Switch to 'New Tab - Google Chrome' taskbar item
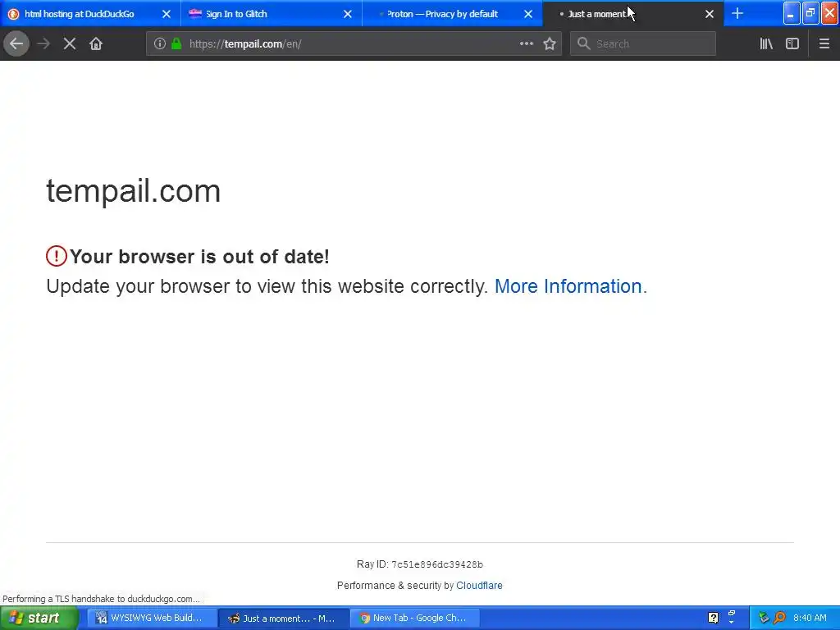 point(416,619)
